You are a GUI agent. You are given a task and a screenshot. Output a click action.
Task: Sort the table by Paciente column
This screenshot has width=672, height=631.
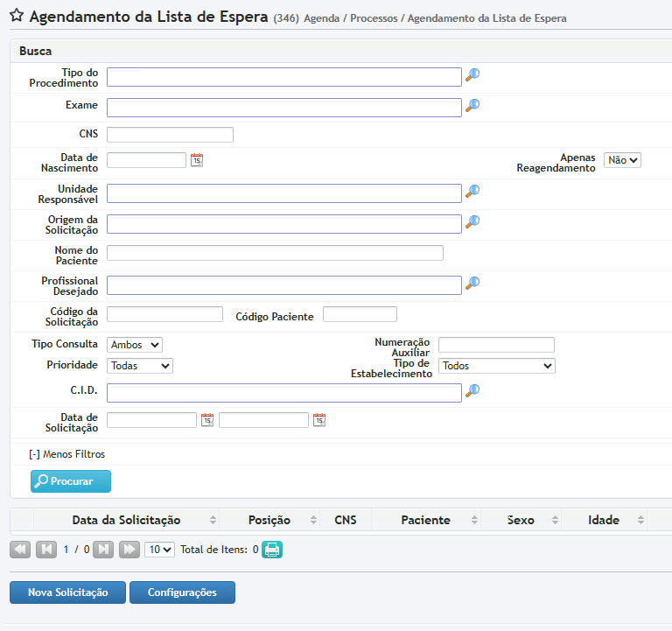425,520
